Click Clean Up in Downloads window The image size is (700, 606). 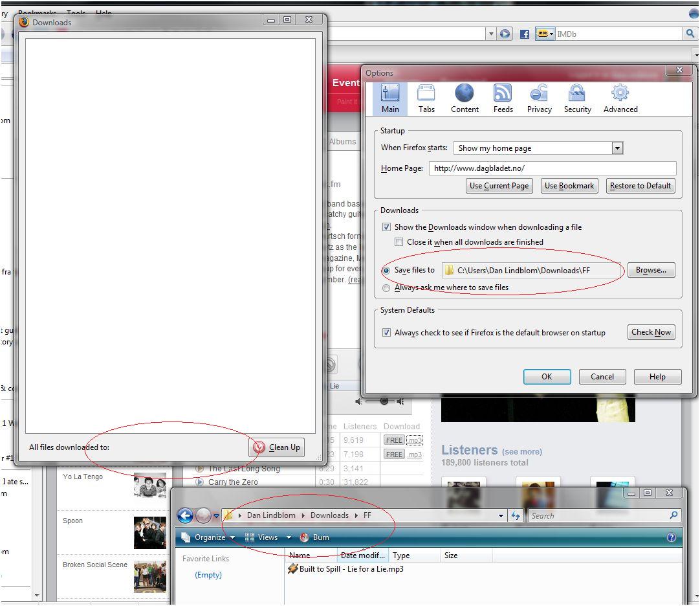point(277,447)
